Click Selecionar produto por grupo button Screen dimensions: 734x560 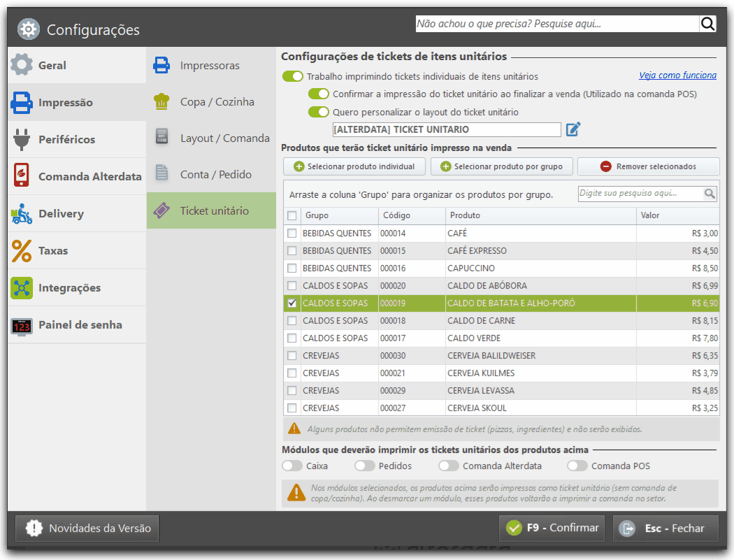click(501, 166)
